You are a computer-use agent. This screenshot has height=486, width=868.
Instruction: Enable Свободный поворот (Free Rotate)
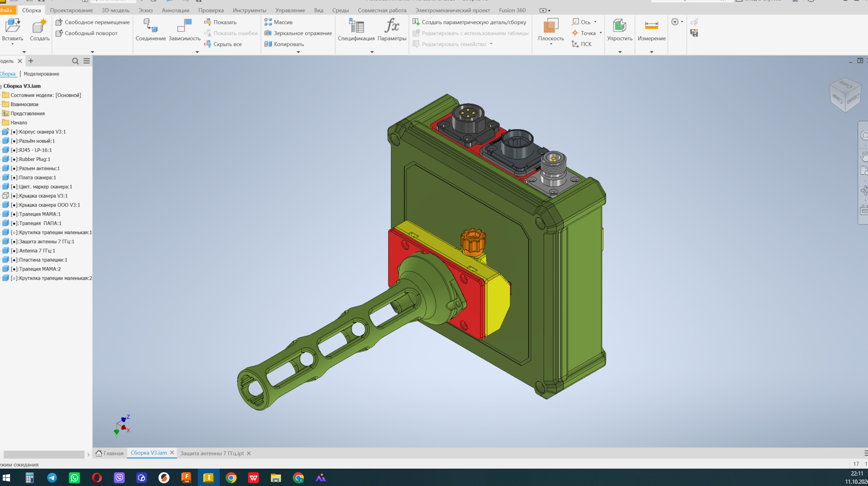pos(86,33)
